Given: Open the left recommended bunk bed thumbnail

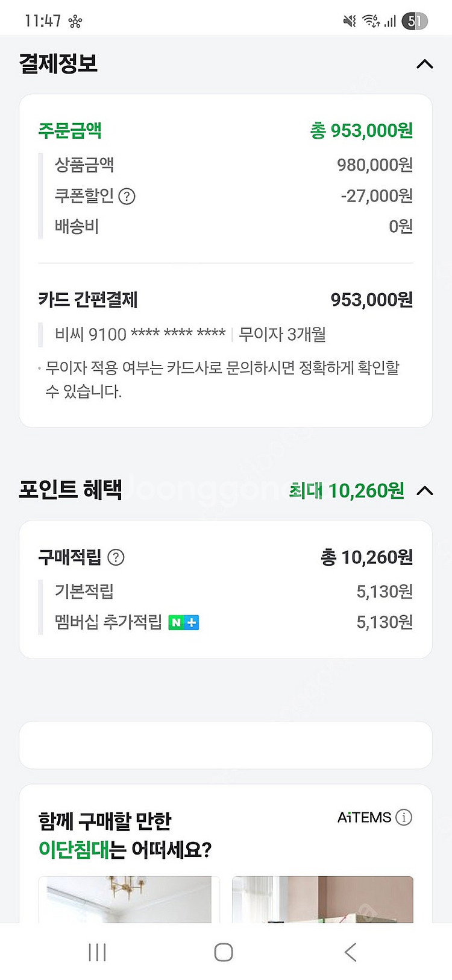Looking at the screenshot, I should (129, 899).
